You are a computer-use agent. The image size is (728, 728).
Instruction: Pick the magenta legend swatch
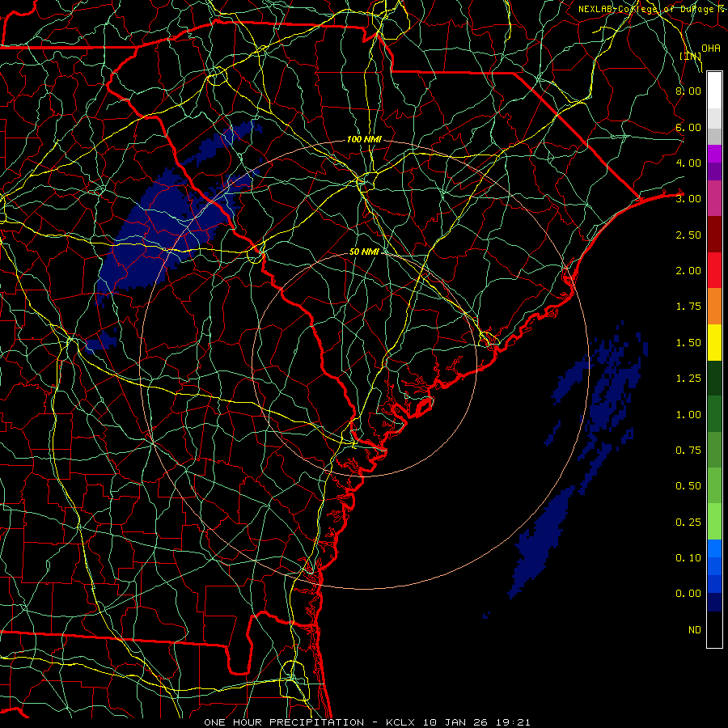[714, 154]
